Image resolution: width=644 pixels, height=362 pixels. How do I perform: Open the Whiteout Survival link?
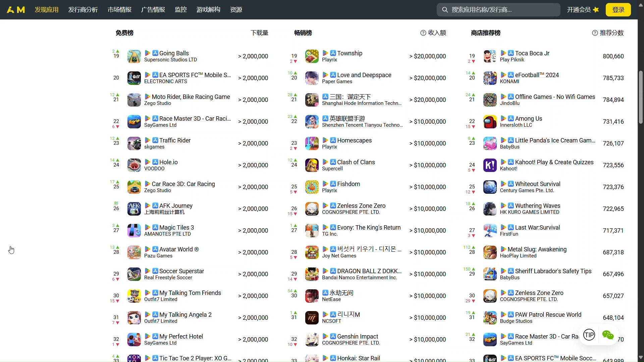coord(538,184)
